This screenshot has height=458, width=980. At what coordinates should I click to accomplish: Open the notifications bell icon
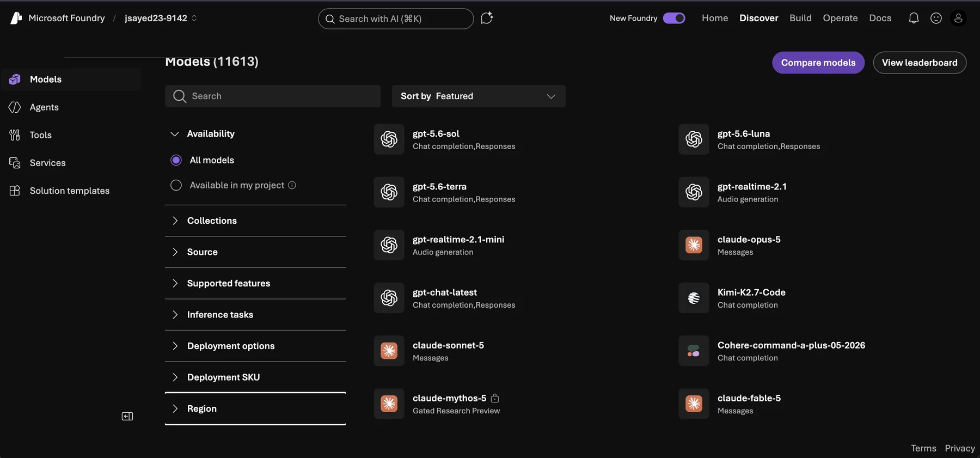pyautogui.click(x=914, y=18)
